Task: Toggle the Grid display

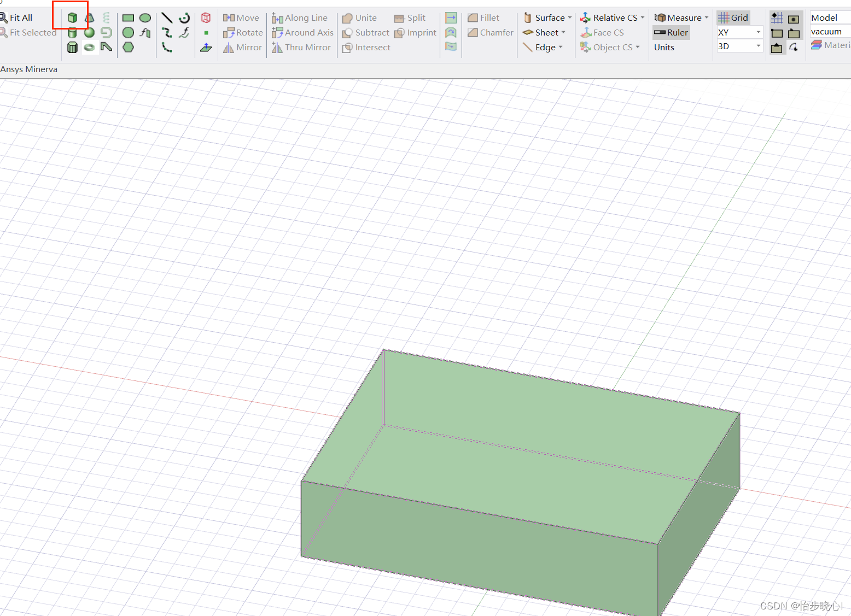Action: point(733,18)
